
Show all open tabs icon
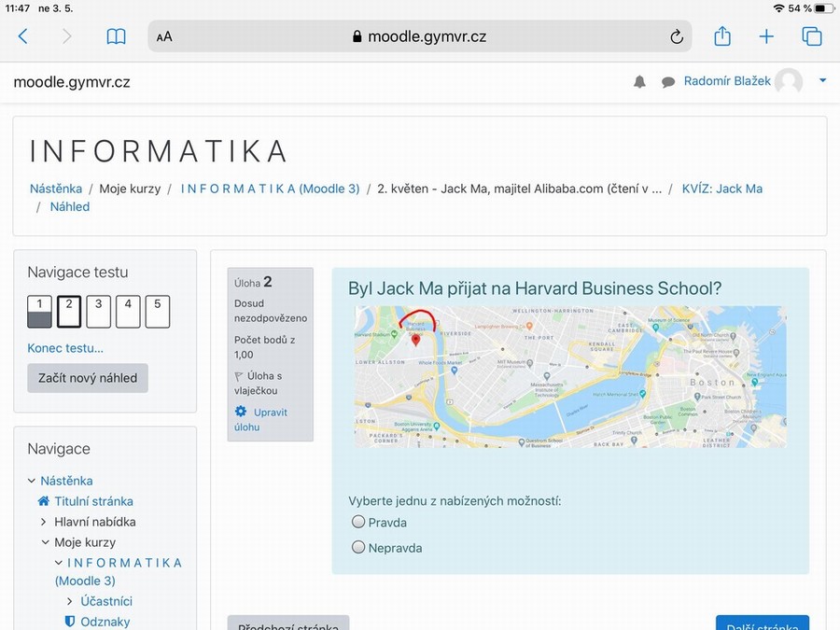pyautogui.click(x=812, y=36)
